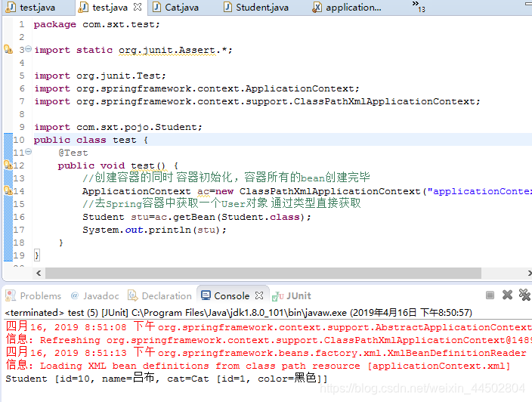The width and height of the screenshot is (532, 402).
Task: Click the @Test annotation
Action: (73, 153)
